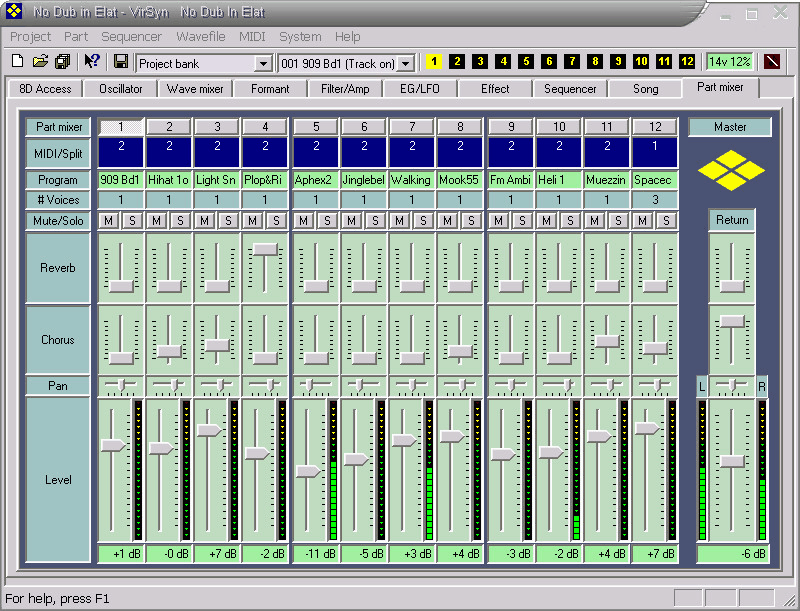800x611 pixels.
Task: Open the Project menu
Action: click(31, 37)
